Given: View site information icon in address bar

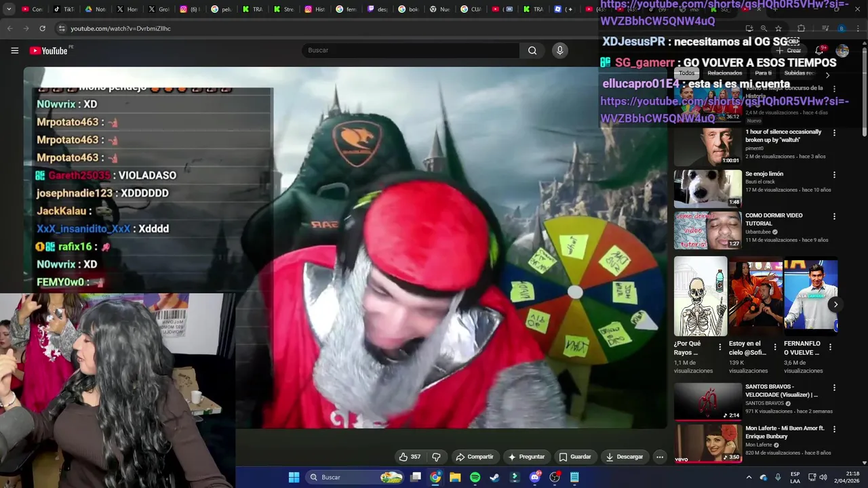Looking at the screenshot, I should coord(62,28).
